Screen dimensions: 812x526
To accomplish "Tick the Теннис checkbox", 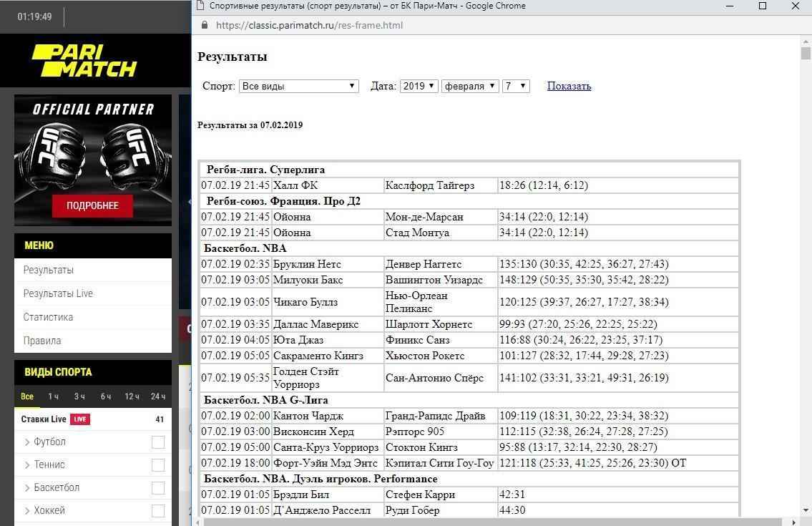I will pyautogui.click(x=158, y=465).
